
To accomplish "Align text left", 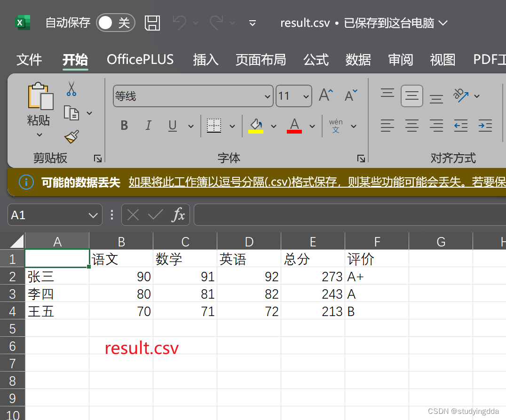I will pyautogui.click(x=387, y=126).
